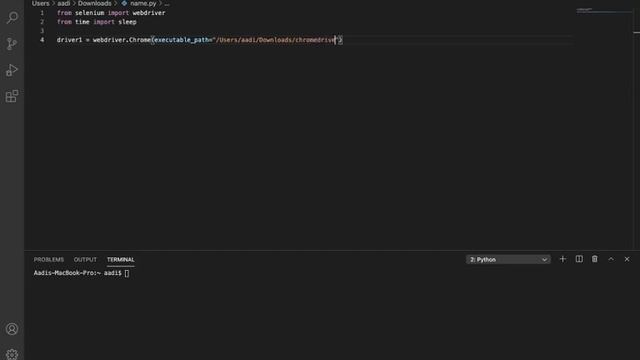
Task: Click 'Users' in the breadcrumb
Action: pyautogui.click(x=40, y=3)
